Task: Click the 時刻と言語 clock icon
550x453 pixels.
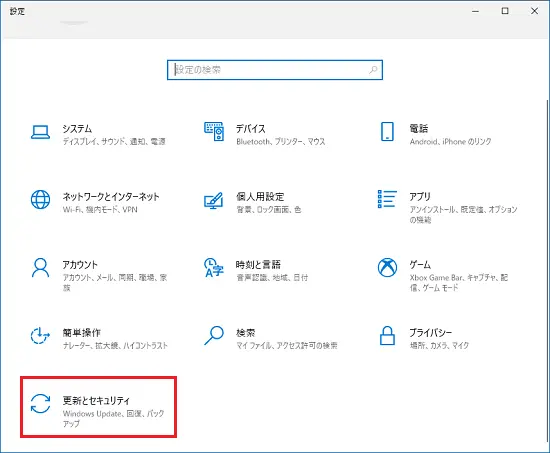Action: (x=214, y=268)
